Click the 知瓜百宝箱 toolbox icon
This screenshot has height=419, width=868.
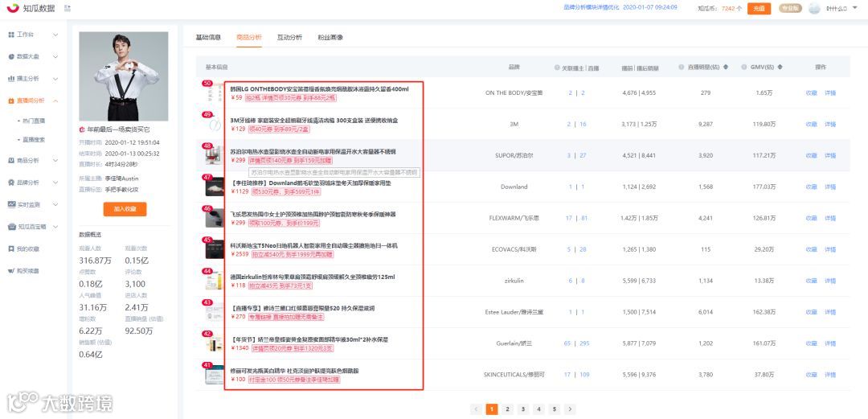coord(11,227)
